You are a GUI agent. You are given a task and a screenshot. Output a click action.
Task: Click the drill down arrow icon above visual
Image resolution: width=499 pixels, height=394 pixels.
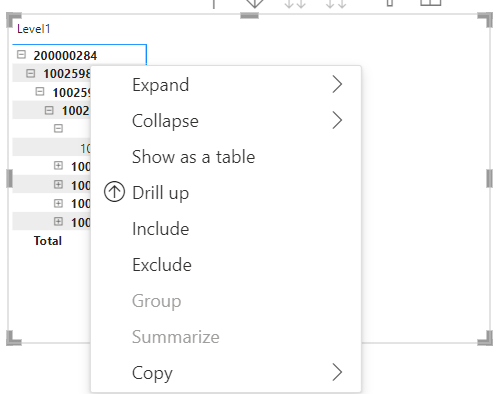pos(254,3)
